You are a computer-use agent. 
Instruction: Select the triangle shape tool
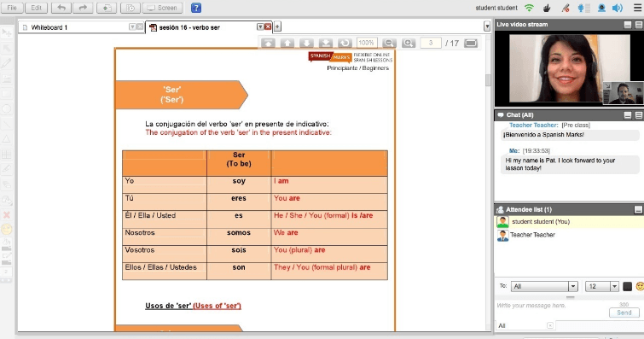[7, 139]
